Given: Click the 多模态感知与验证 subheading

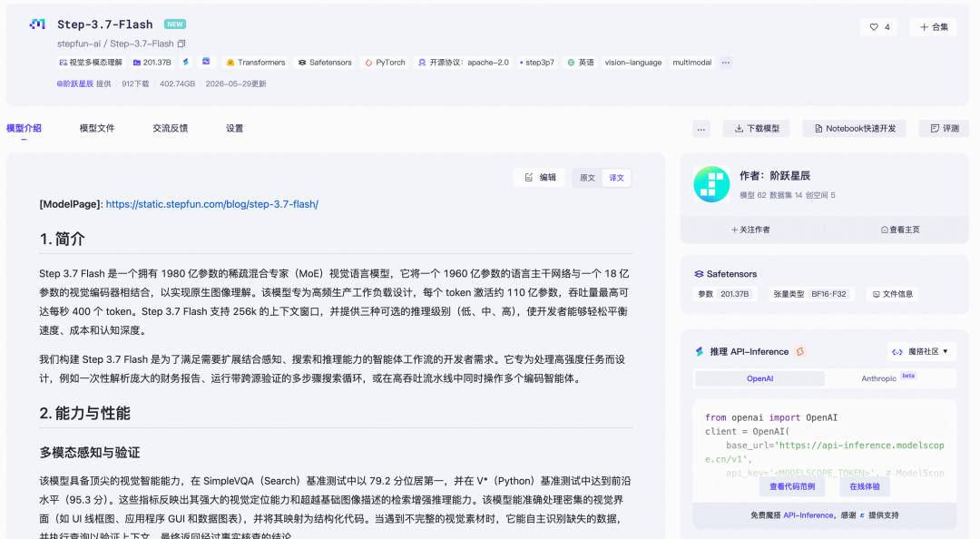Looking at the screenshot, I should [90, 453].
